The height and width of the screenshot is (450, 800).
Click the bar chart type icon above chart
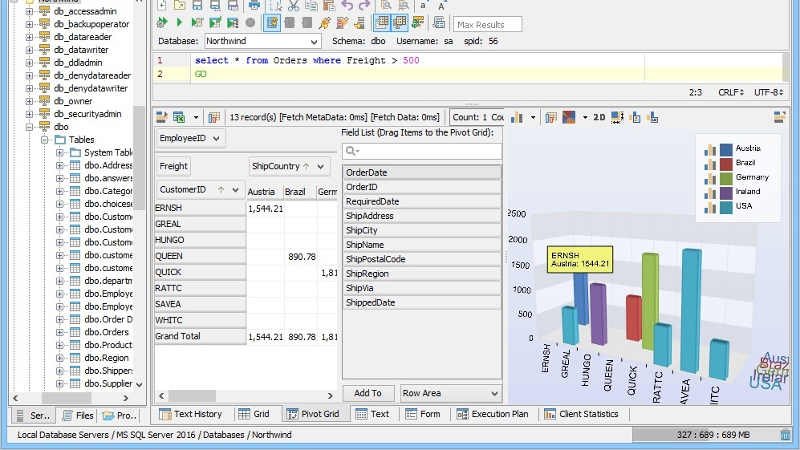point(517,117)
